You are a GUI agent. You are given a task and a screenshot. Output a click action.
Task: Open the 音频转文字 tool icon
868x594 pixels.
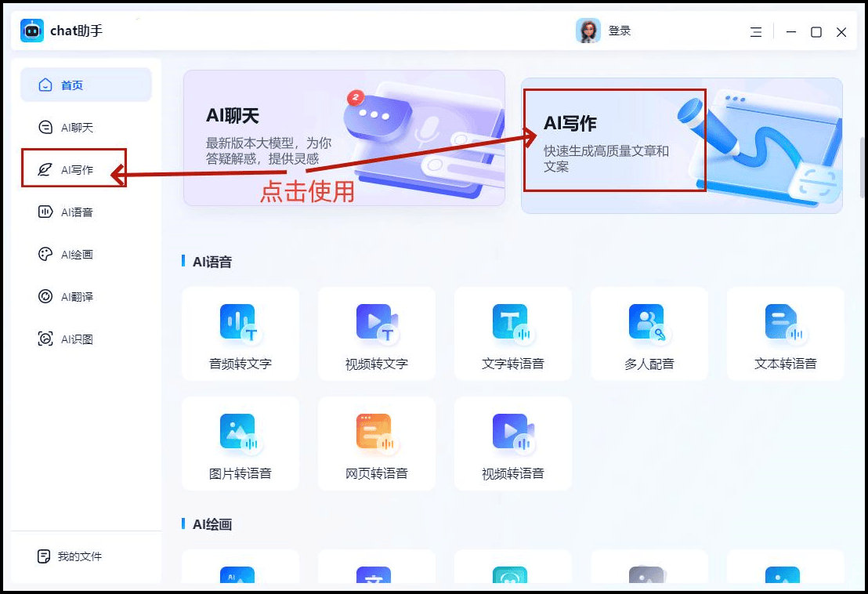[x=239, y=323]
